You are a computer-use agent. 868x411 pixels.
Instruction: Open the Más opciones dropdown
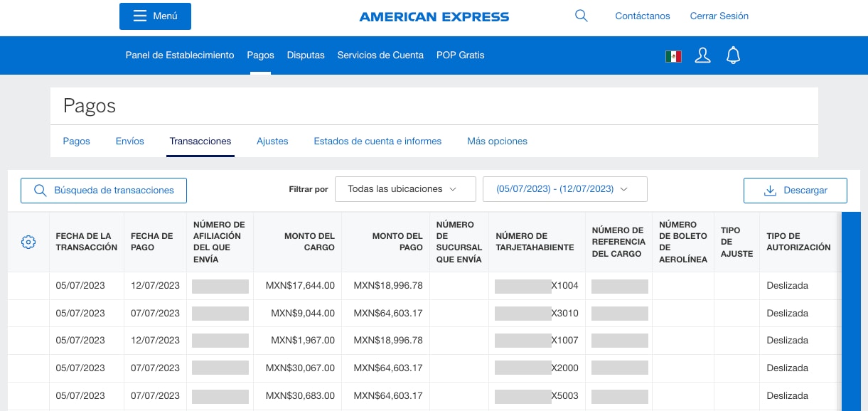(x=497, y=141)
